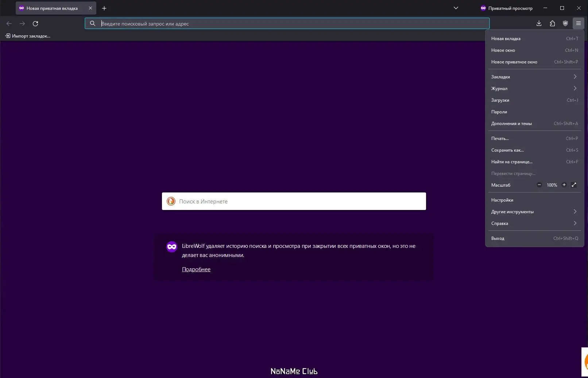Screen dimensions: 588x378
Task: Enter full screen via Масштаб arrows icon
Action: click(x=574, y=185)
